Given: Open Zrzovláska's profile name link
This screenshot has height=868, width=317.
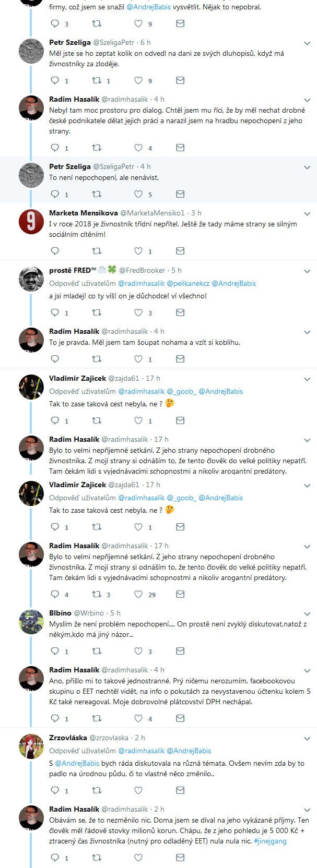Looking at the screenshot, I should pyautogui.click(x=68, y=738).
